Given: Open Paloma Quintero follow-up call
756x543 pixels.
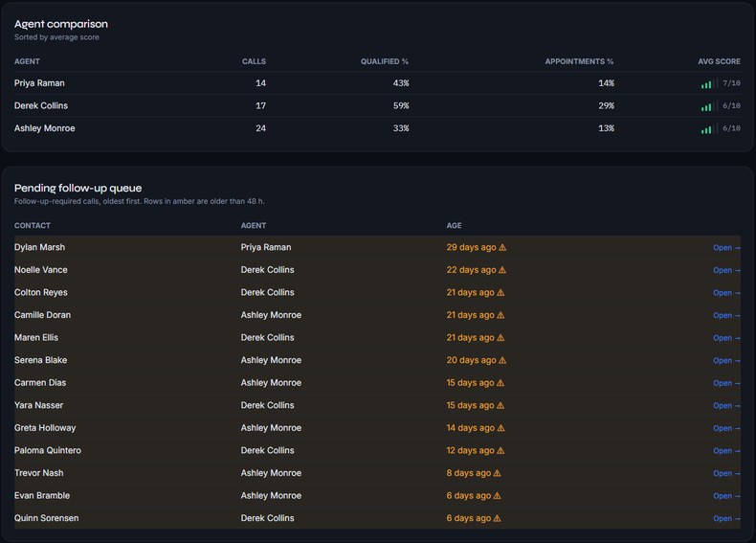Looking at the screenshot, I should click(x=726, y=451).
